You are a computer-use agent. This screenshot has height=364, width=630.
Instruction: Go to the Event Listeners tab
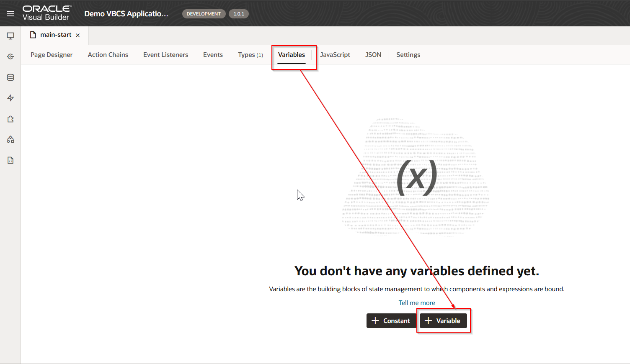click(x=165, y=55)
